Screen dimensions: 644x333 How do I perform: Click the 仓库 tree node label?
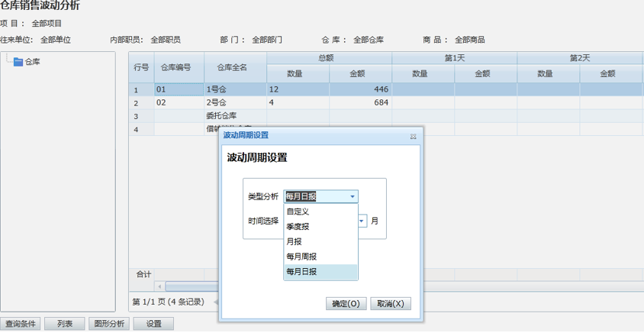(33, 62)
